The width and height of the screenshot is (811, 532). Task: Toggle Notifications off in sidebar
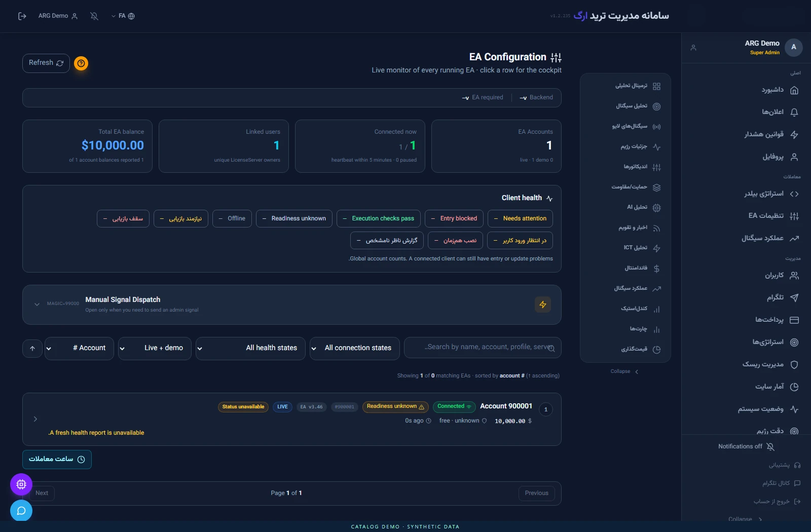coord(746,446)
